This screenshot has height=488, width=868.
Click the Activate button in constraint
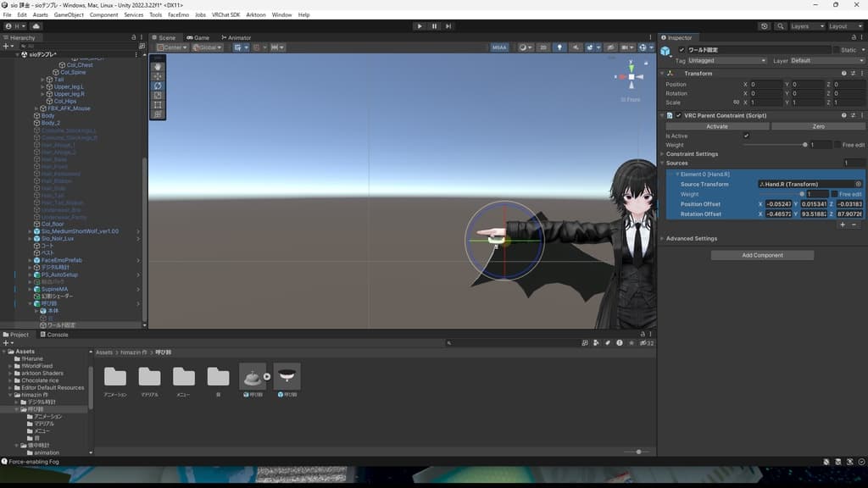coord(717,126)
